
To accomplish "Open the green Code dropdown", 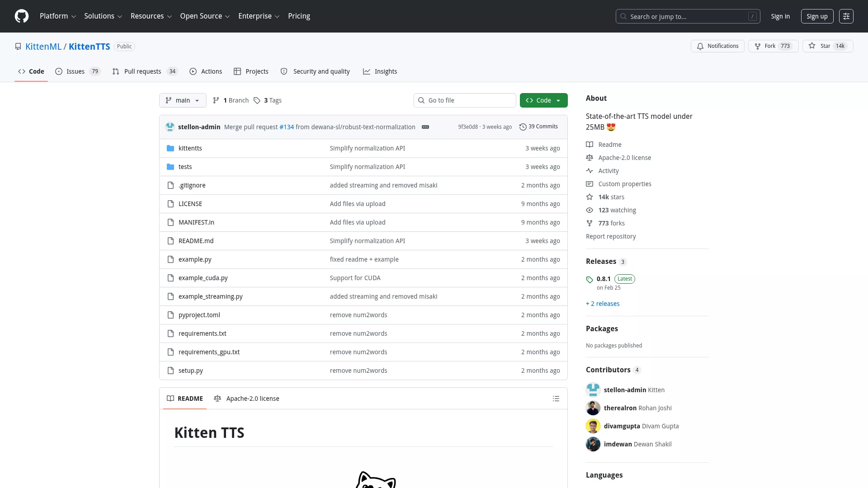I will [544, 100].
